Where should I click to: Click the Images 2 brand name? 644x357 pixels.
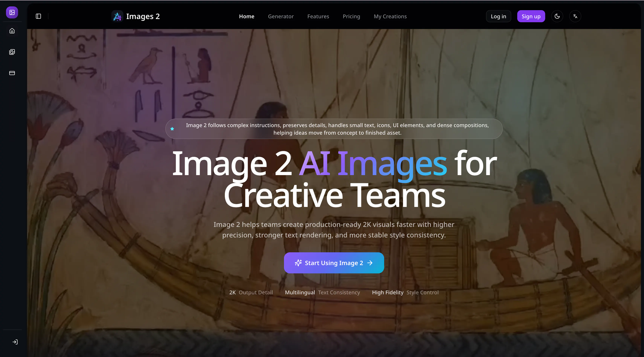point(143,16)
